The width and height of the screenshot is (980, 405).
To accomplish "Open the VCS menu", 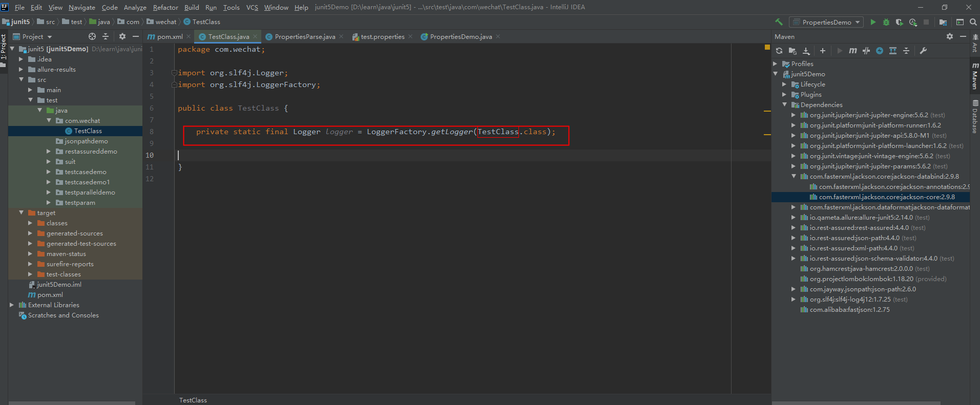I will [252, 7].
